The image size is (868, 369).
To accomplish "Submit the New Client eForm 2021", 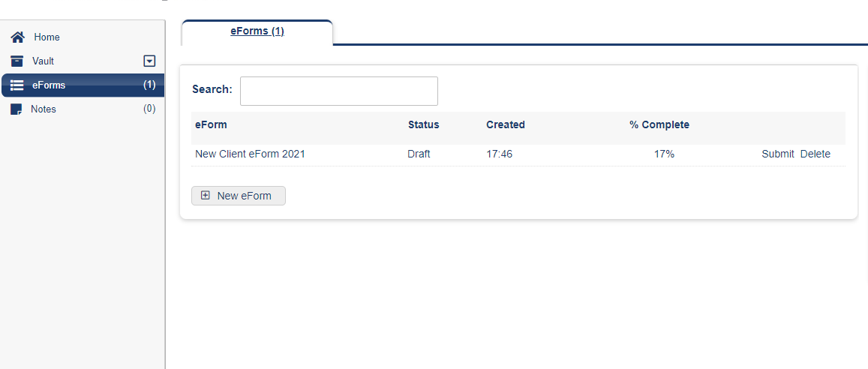I will pyautogui.click(x=778, y=154).
